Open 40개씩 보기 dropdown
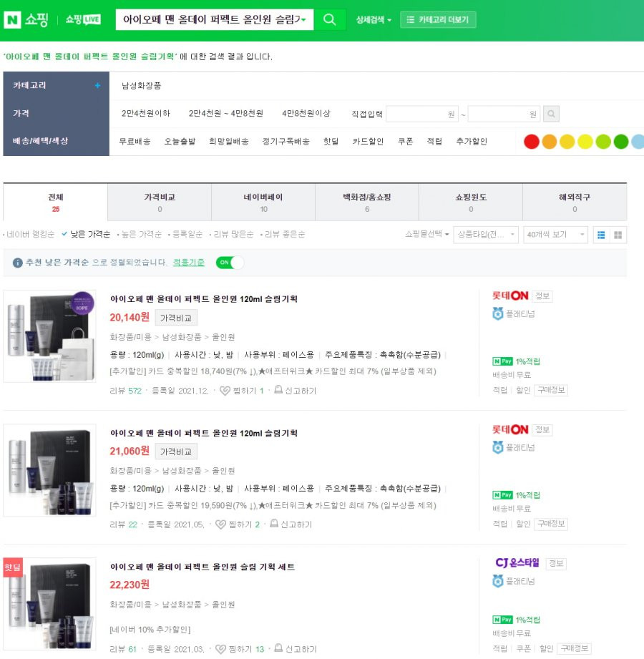Screen dimensions: 644x659 [x=556, y=235]
